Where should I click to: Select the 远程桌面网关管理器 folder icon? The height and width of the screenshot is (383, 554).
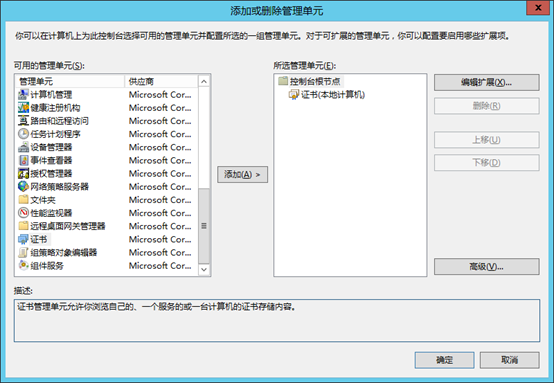pos(23,226)
